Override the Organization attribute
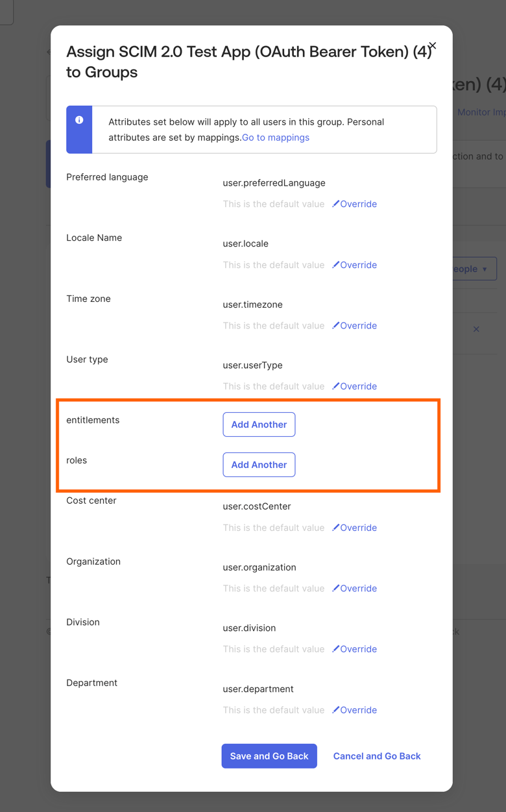This screenshot has height=812, width=506. 354,589
